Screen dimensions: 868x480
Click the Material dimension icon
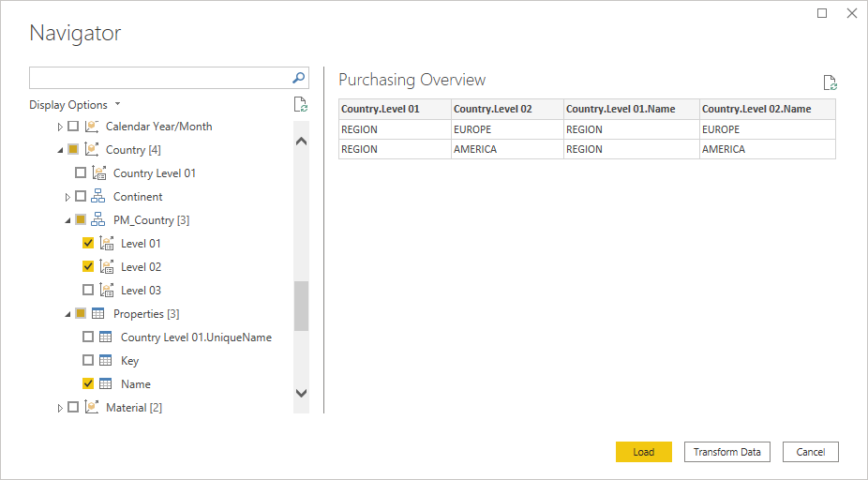91,408
